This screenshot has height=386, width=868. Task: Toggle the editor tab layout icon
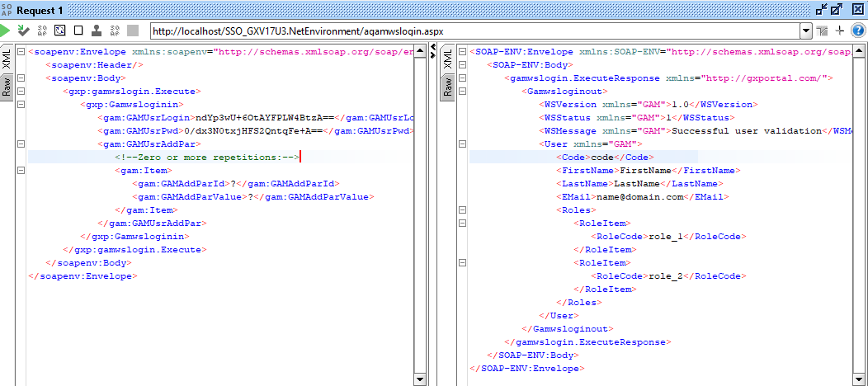822,31
